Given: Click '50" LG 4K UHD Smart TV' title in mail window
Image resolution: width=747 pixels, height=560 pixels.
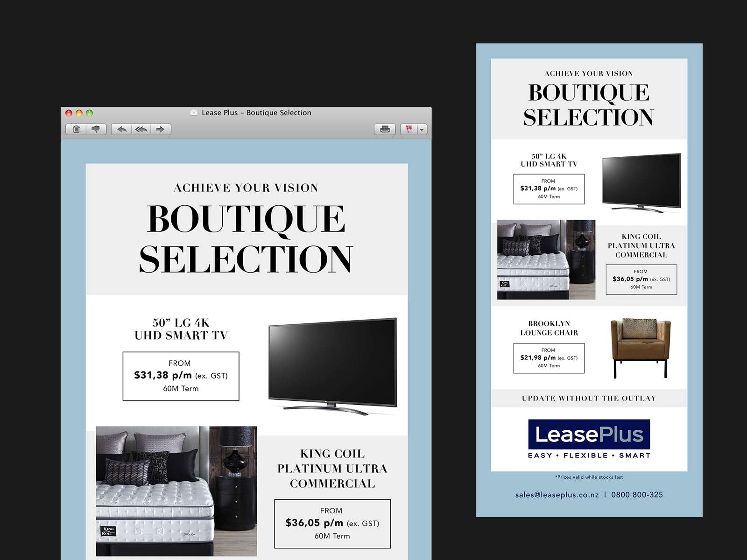Looking at the screenshot, I should pos(181,329).
